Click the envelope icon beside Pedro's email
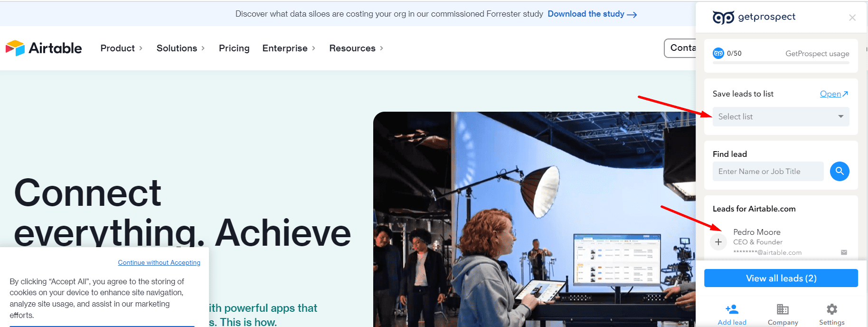 (x=844, y=252)
